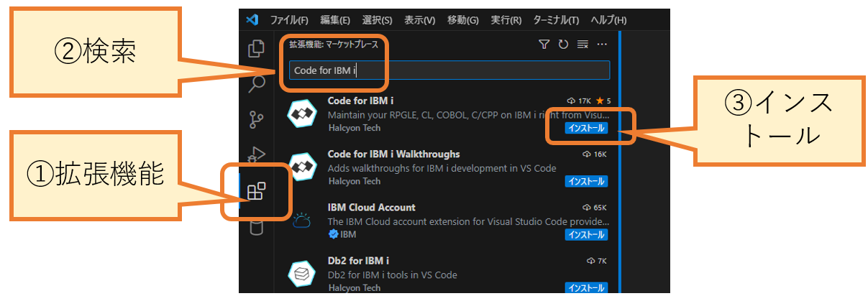Open the 選択(S) menu
Screen dimensions: 868x296
(378, 20)
